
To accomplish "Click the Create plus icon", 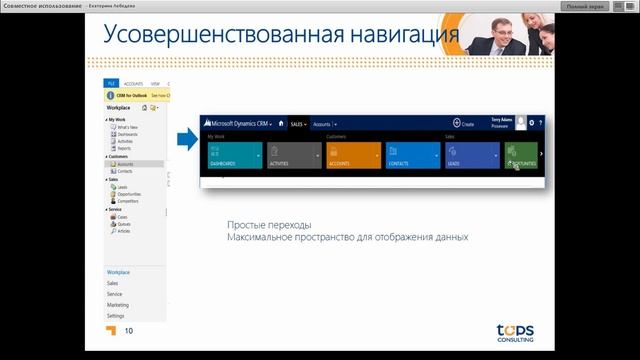I will tap(457, 123).
